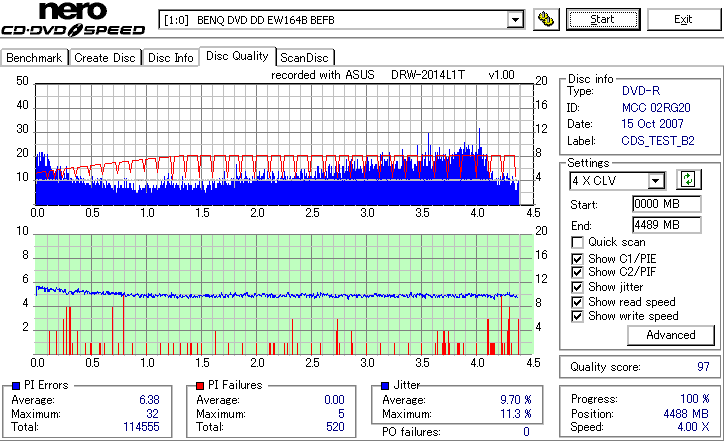Click the disc type DVD-R
This screenshot has width=724, height=441.
[641, 91]
